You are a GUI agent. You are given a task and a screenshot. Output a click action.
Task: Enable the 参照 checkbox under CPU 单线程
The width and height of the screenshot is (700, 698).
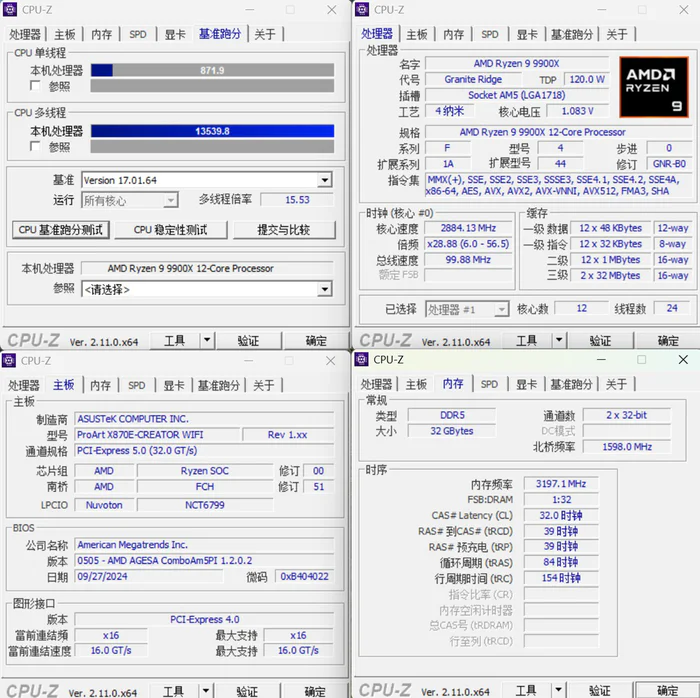coord(35,86)
